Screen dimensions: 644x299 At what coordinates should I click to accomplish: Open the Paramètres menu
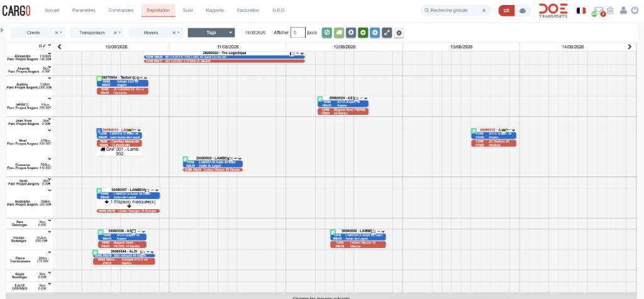(x=84, y=10)
